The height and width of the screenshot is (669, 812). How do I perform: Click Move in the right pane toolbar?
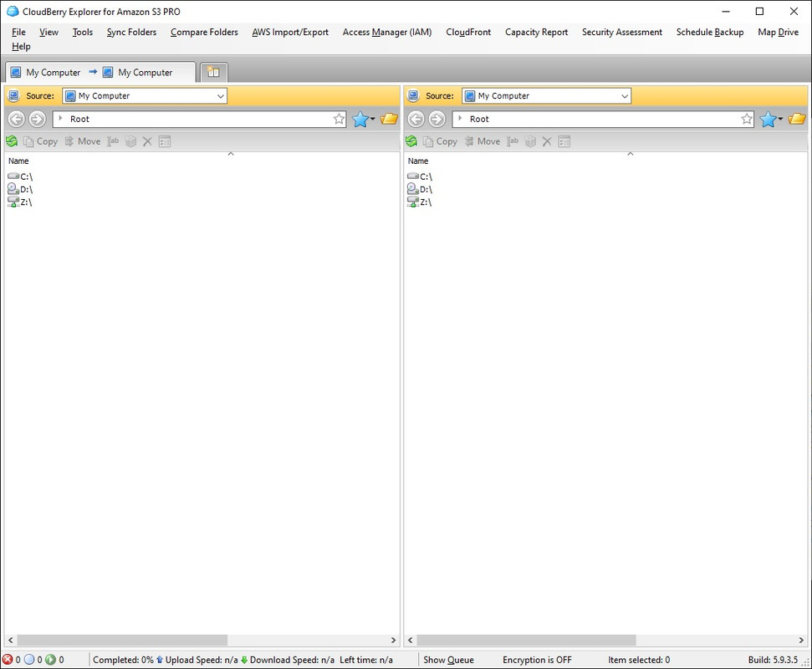click(483, 141)
